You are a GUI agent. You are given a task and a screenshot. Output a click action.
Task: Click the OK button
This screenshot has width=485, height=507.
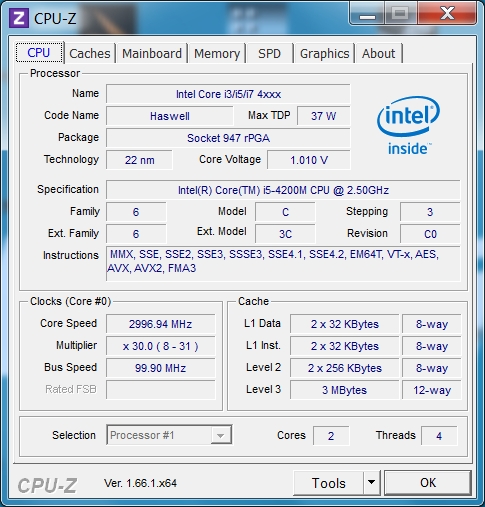click(428, 482)
